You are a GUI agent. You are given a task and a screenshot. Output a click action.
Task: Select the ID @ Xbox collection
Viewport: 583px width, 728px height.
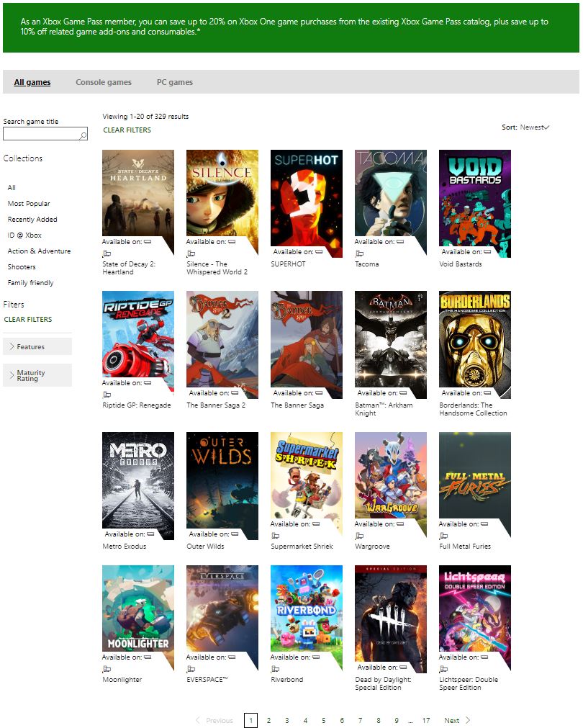pos(24,235)
